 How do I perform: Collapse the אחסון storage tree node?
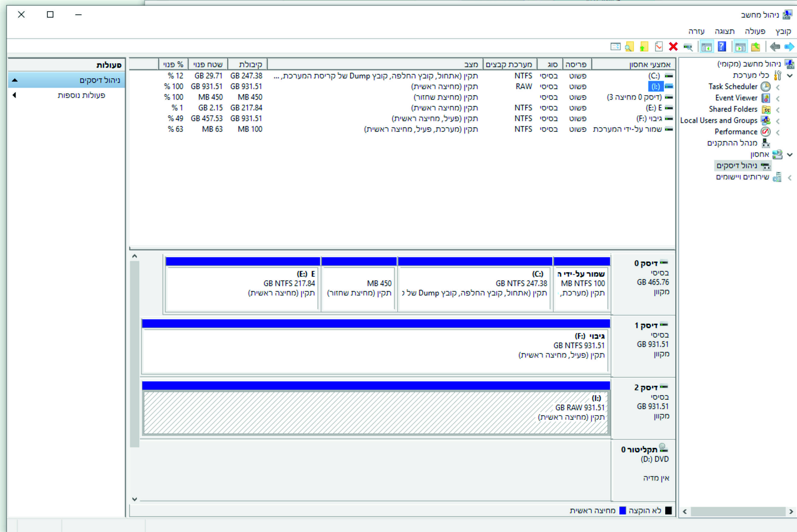click(x=790, y=155)
